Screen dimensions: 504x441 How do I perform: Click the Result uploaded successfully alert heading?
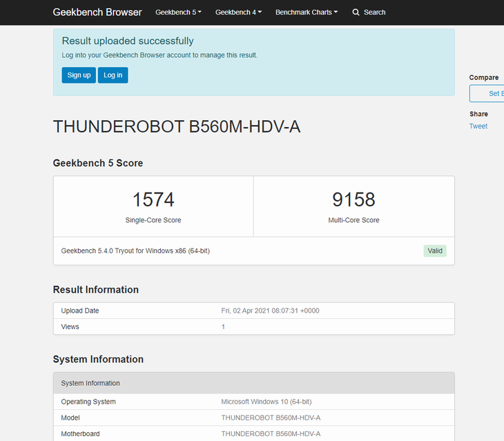click(x=128, y=41)
